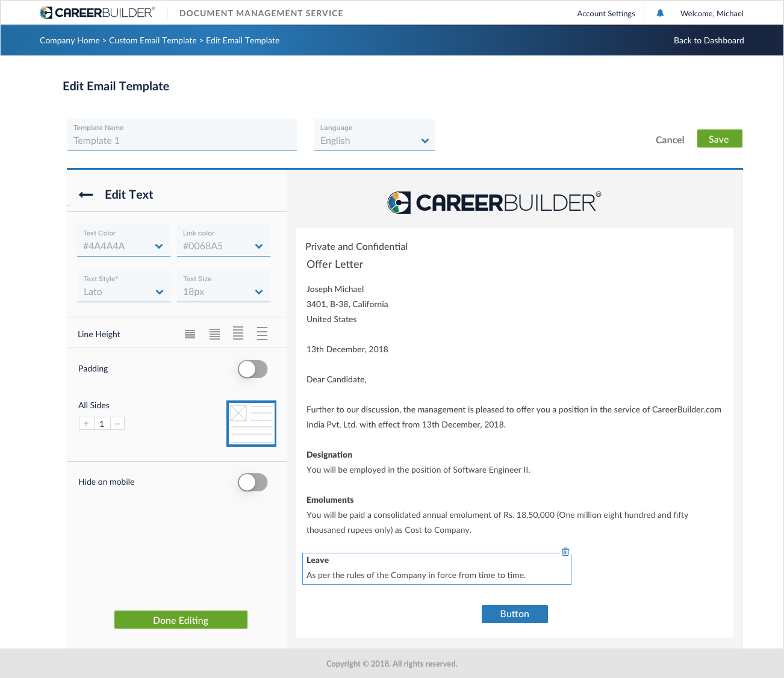Click the CareerBuilder logo in the header
The image size is (784, 678).
[x=97, y=13]
